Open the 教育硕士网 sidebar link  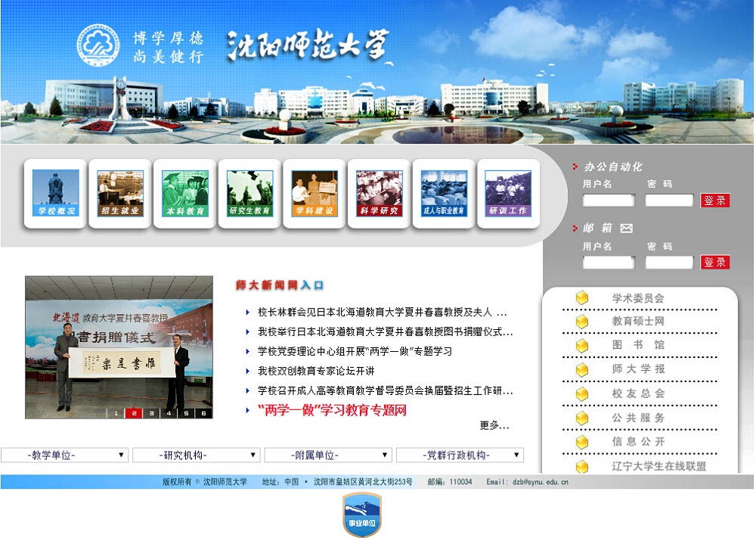638,321
